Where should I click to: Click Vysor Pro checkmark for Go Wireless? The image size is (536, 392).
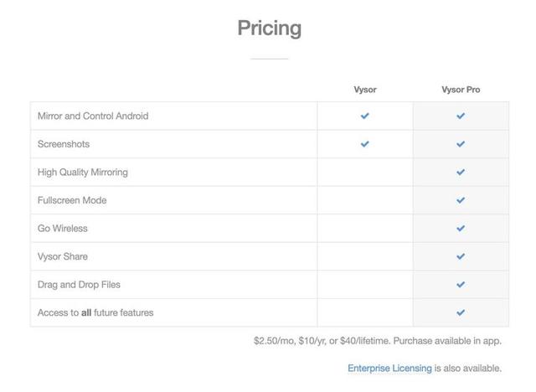[x=460, y=229]
